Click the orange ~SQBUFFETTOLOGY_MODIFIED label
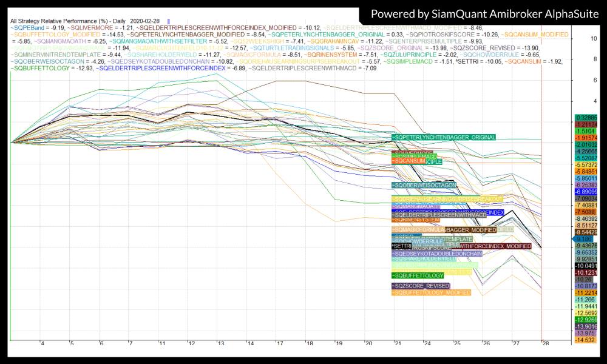The height and width of the screenshot is (364, 607). point(431,292)
